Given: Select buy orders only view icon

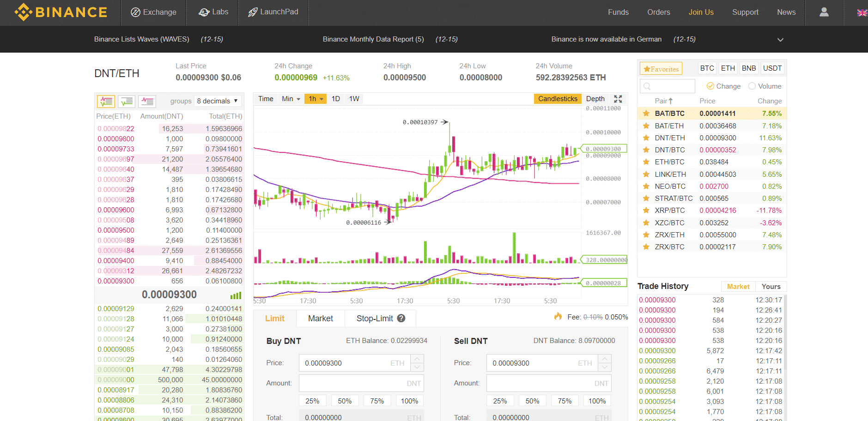Looking at the screenshot, I should [127, 101].
